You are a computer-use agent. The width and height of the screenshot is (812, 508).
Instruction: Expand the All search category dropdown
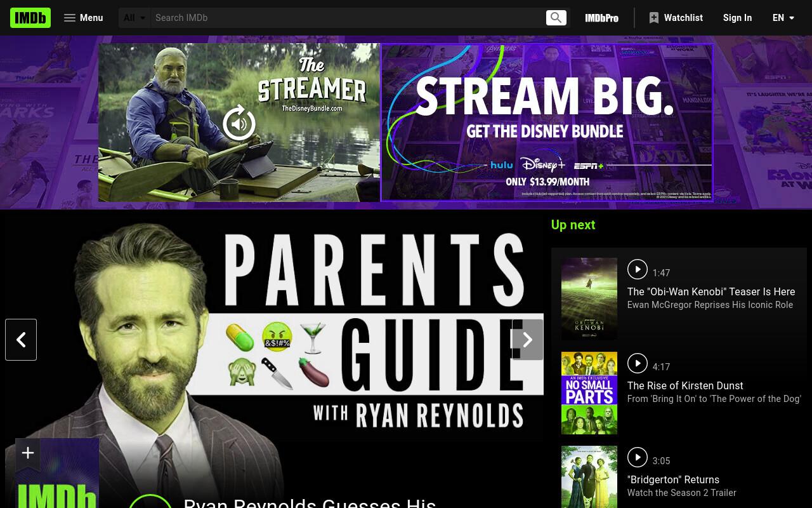tap(134, 18)
